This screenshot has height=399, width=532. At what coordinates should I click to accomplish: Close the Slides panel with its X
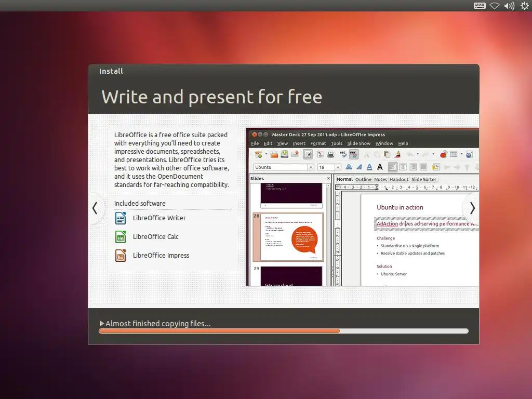pyautogui.click(x=328, y=179)
